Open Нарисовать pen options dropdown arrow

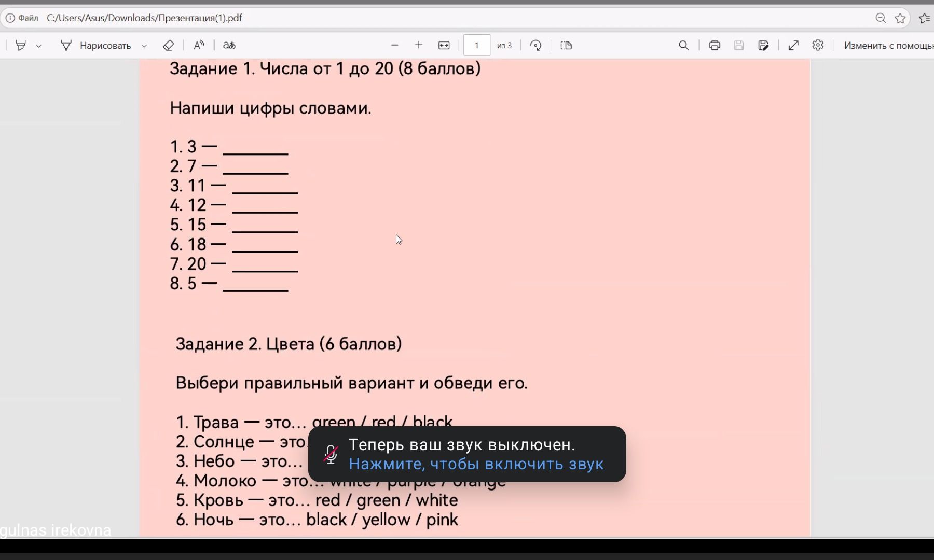coord(144,46)
